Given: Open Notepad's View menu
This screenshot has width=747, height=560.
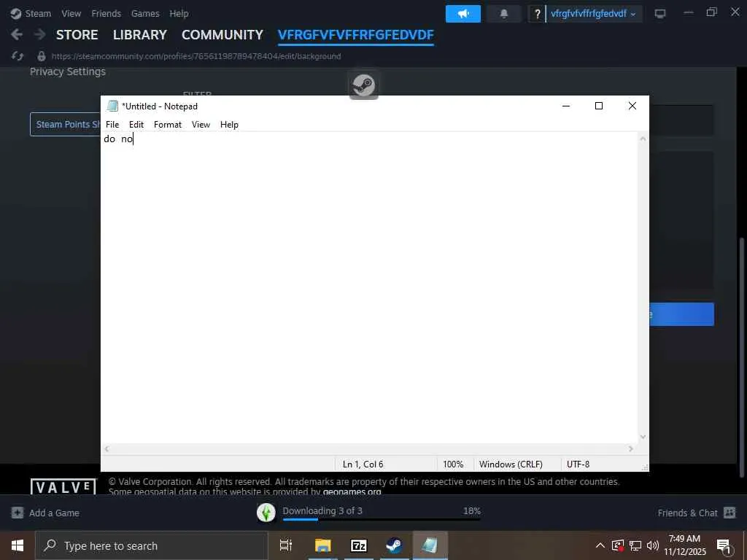Looking at the screenshot, I should pyautogui.click(x=201, y=124).
